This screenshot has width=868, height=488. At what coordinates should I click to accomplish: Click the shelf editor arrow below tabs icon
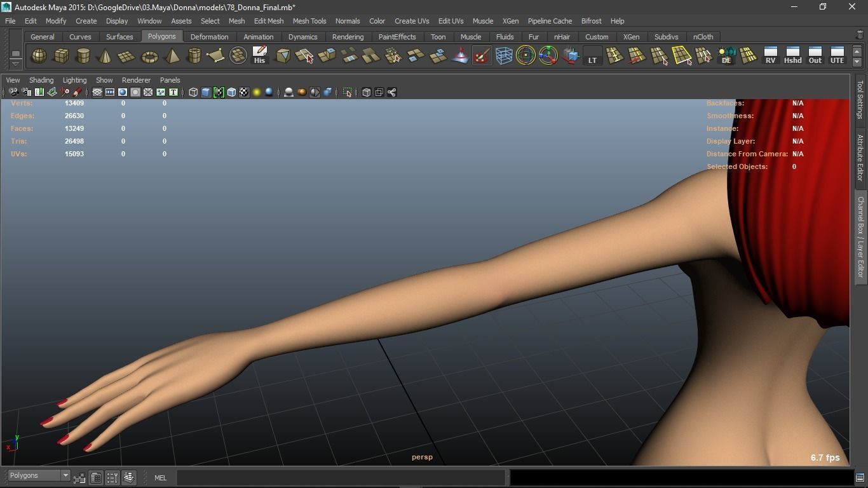16,65
